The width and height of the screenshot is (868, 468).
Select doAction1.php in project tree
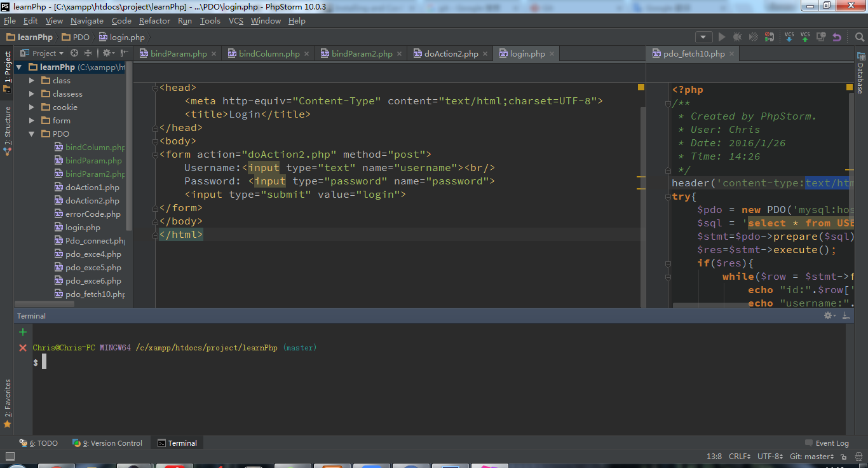coord(92,187)
